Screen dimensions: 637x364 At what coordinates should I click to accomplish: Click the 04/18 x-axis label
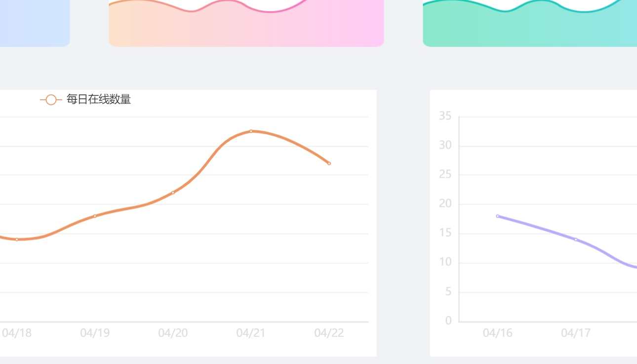(17, 333)
